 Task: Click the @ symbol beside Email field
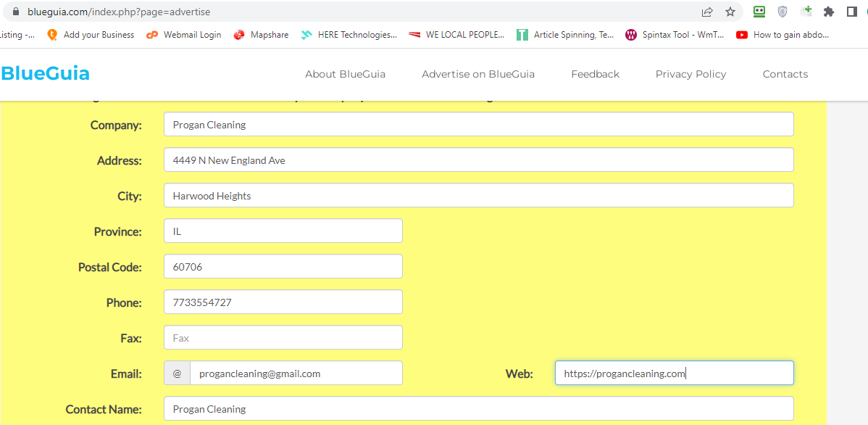click(x=177, y=373)
